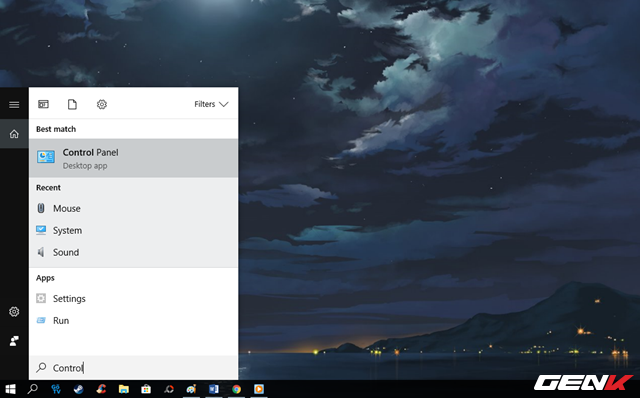Open Microsoft Store from the taskbar
This screenshot has width=640, height=398.
pyautogui.click(x=146, y=389)
